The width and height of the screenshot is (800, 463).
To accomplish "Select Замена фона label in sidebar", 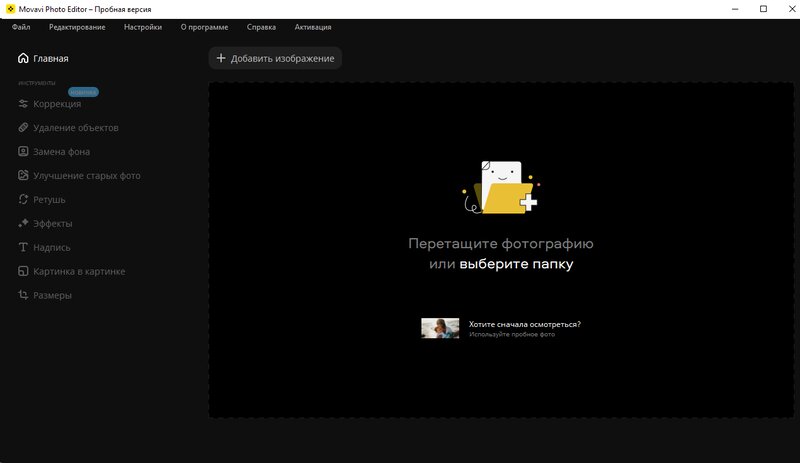I will click(x=61, y=152).
